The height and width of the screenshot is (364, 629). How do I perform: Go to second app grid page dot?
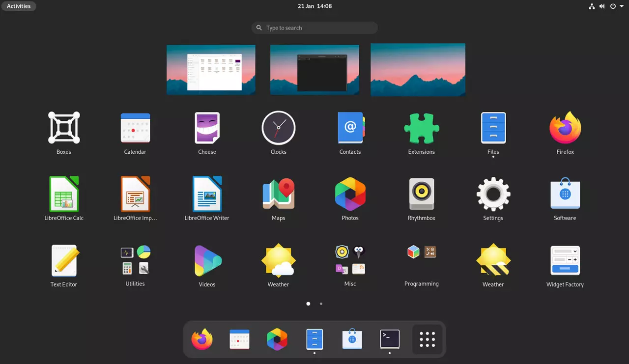pyautogui.click(x=321, y=304)
